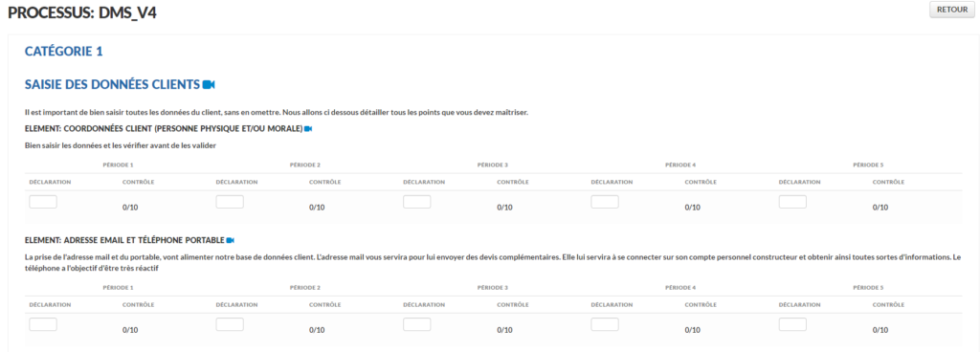This screenshot has height=352, width=980.
Task: Click the PROCESSUS: DMS_V4 title
Action: (x=82, y=12)
